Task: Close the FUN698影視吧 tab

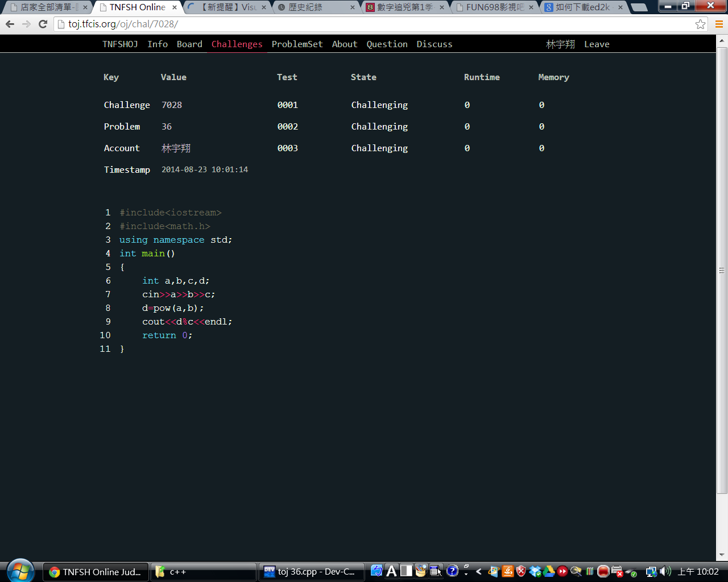Action: point(531,7)
